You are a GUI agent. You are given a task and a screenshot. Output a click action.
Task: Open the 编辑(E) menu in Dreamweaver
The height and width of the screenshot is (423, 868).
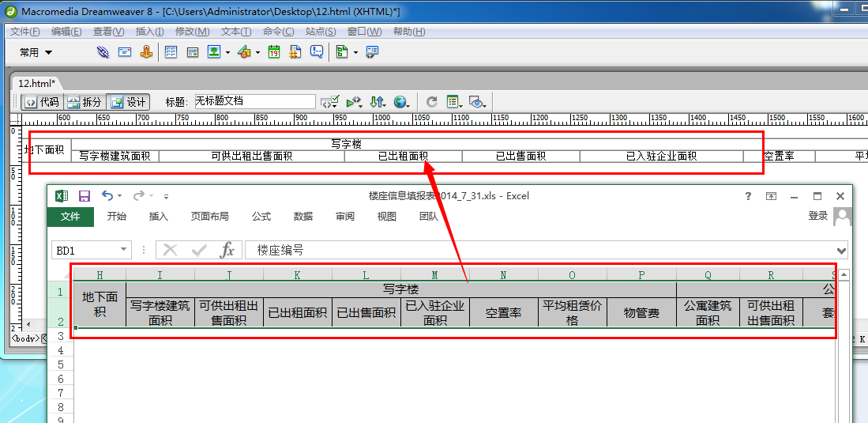pyautogui.click(x=66, y=32)
